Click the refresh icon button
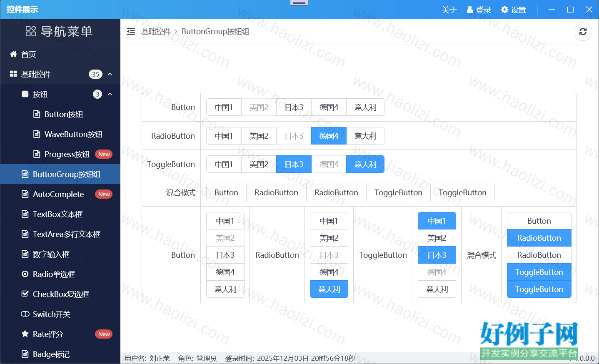The image size is (599, 364). coord(583,31)
